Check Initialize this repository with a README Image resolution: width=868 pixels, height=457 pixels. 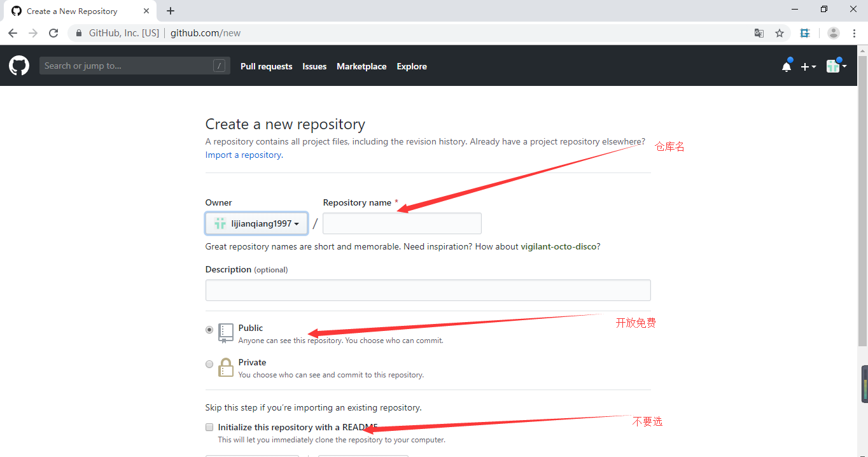209,427
